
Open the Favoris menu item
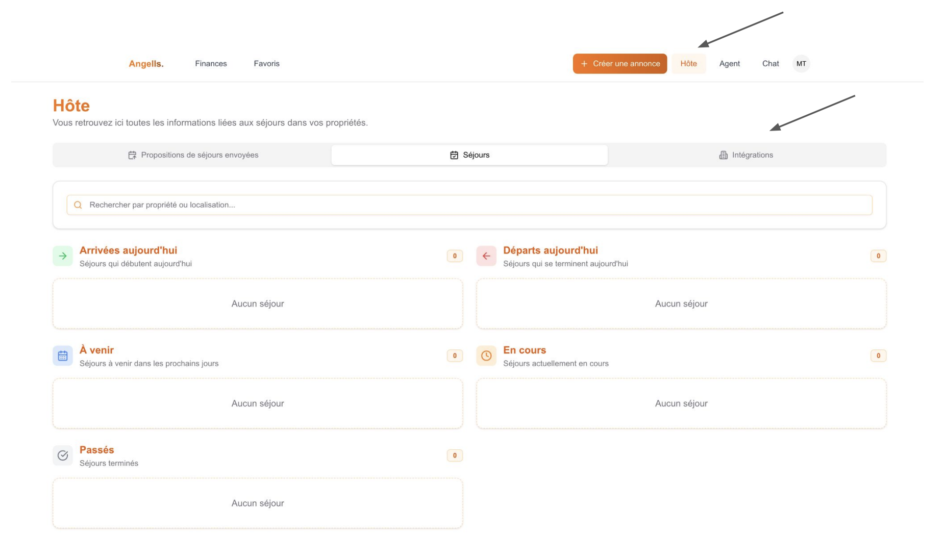click(x=266, y=64)
